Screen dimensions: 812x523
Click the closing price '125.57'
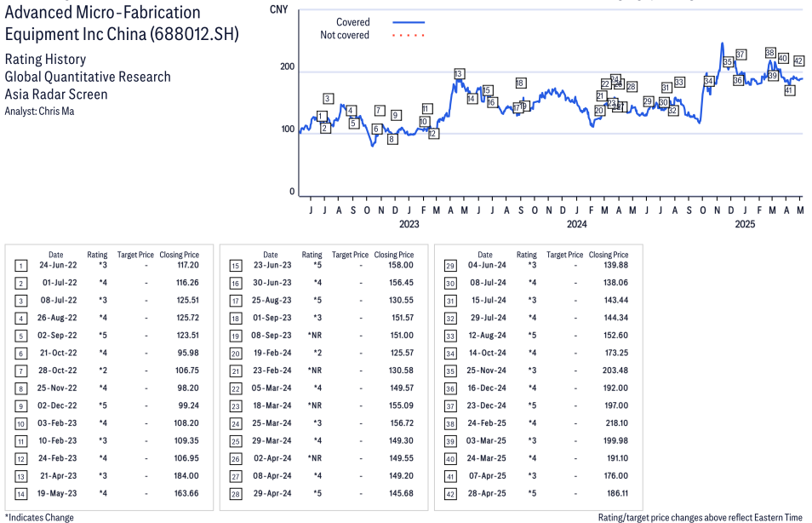tap(402, 353)
